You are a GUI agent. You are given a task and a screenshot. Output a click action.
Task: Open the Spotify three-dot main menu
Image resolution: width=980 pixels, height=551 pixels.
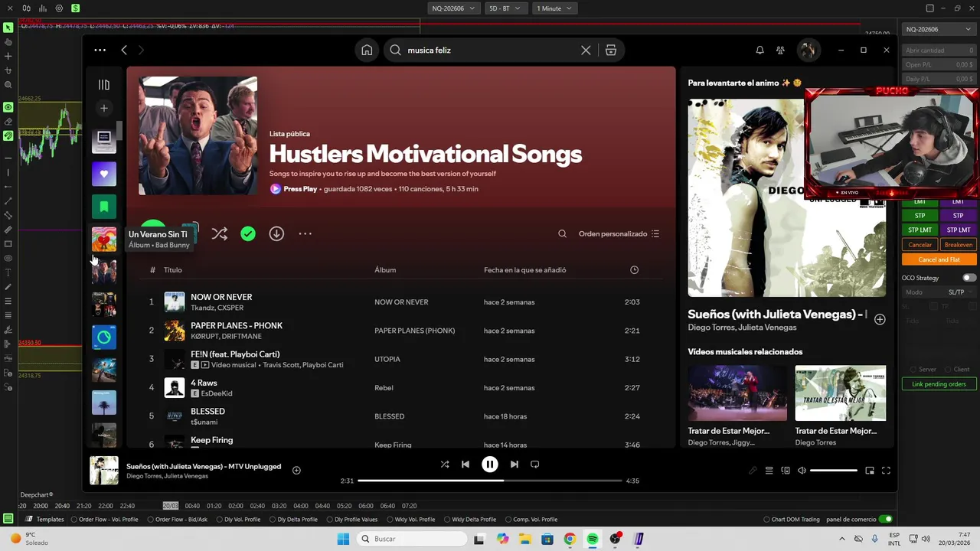100,50
